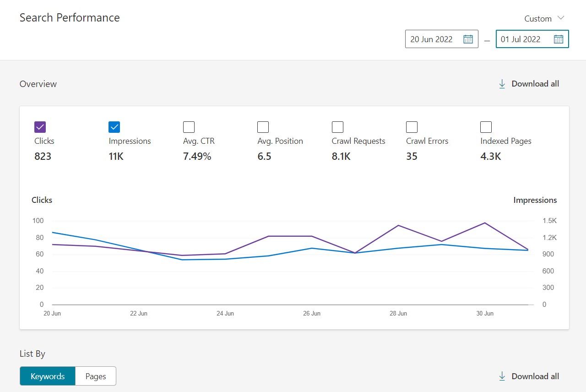The width and height of the screenshot is (586, 392).
Task: Click Download all in the Overview section
Action: tap(535, 84)
